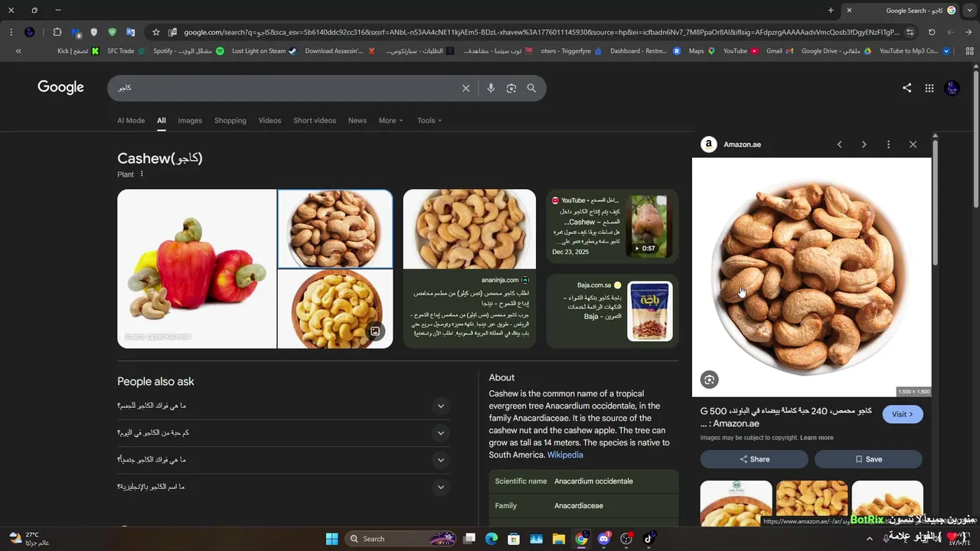Switch to Shopping tab

click(x=230, y=120)
